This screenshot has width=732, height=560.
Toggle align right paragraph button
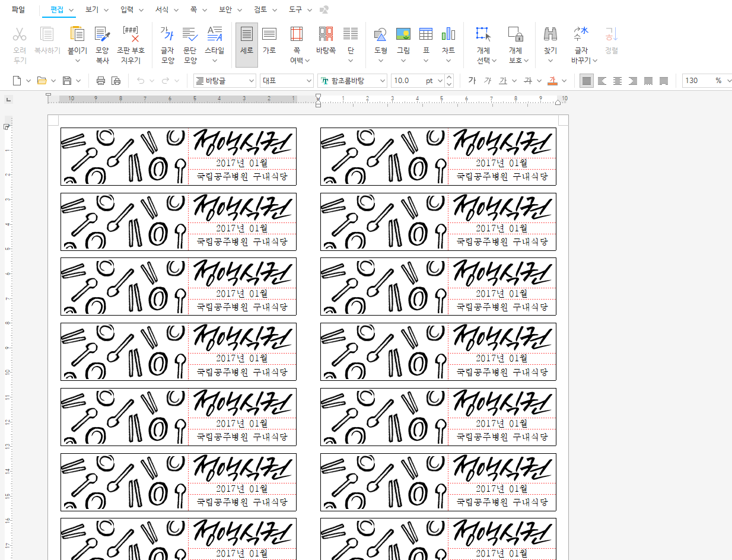[x=633, y=81]
